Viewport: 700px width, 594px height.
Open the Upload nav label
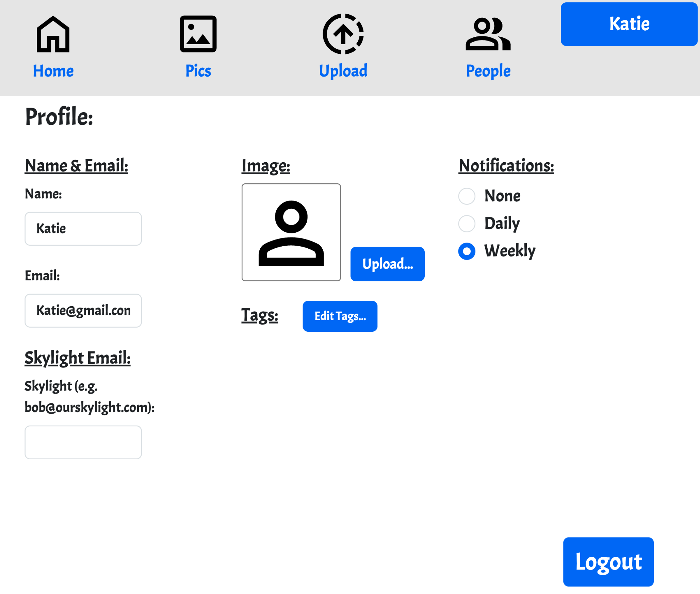tap(343, 71)
